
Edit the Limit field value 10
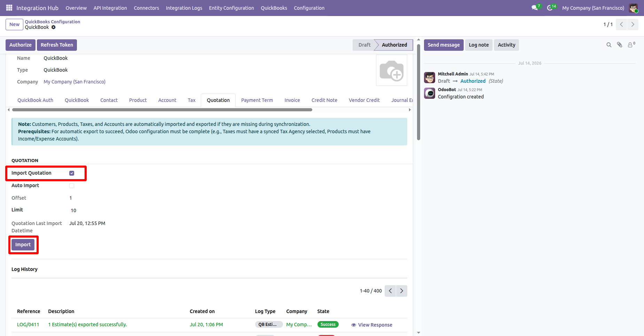[x=73, y=210]
